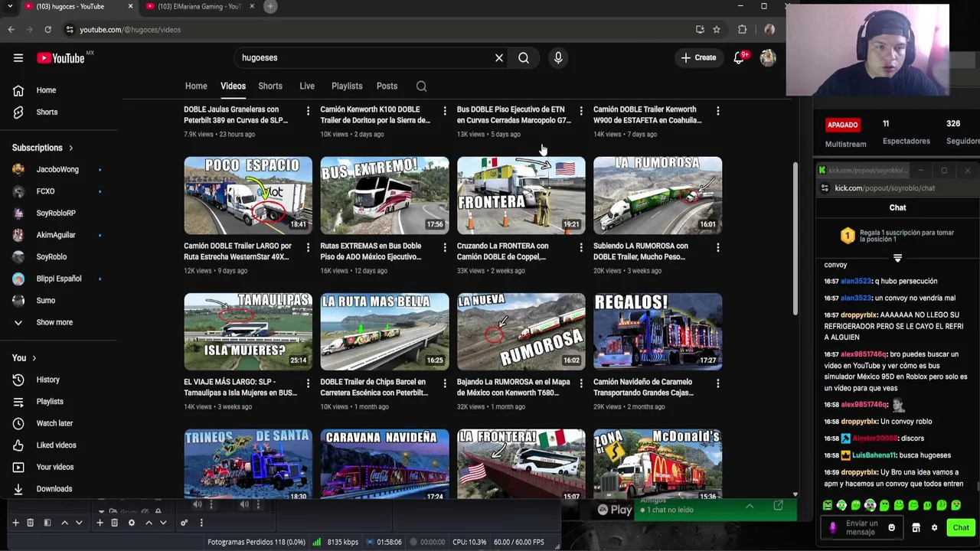Open menu for Cruzando La FRONTERA video

(x=581, y=247)
